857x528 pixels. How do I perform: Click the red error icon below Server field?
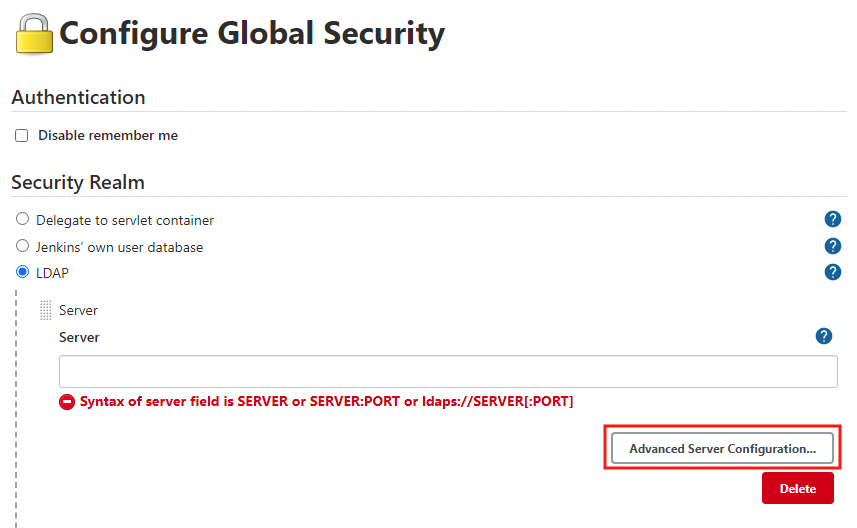pos(67,402)
